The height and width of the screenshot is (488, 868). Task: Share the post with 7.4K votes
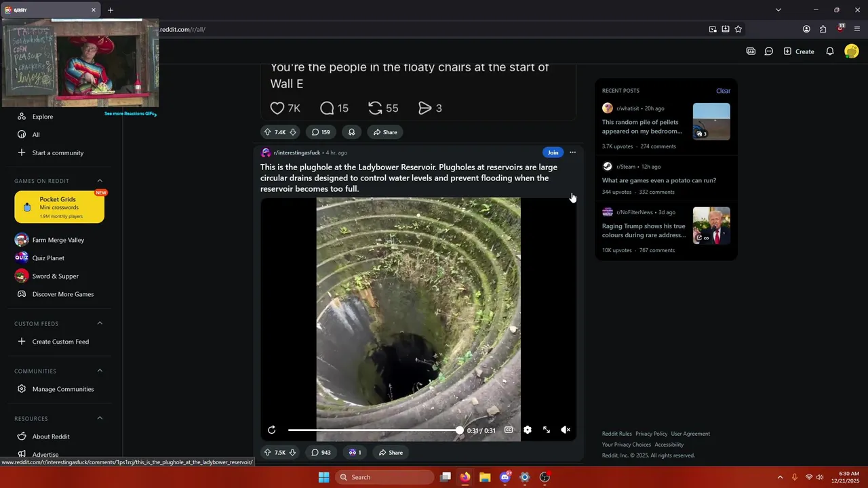[385, 132]
